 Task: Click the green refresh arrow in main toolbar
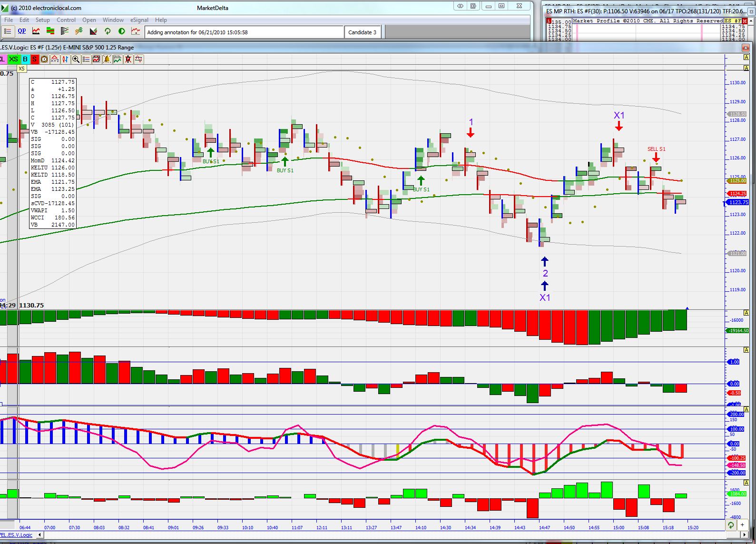click(x=108, y=31)
